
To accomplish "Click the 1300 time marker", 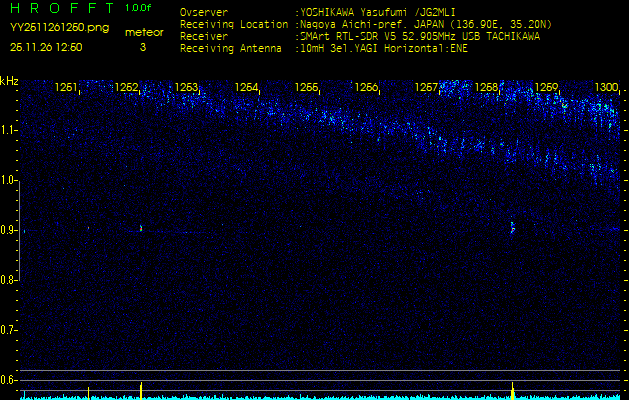I will [x=606, y=88].
